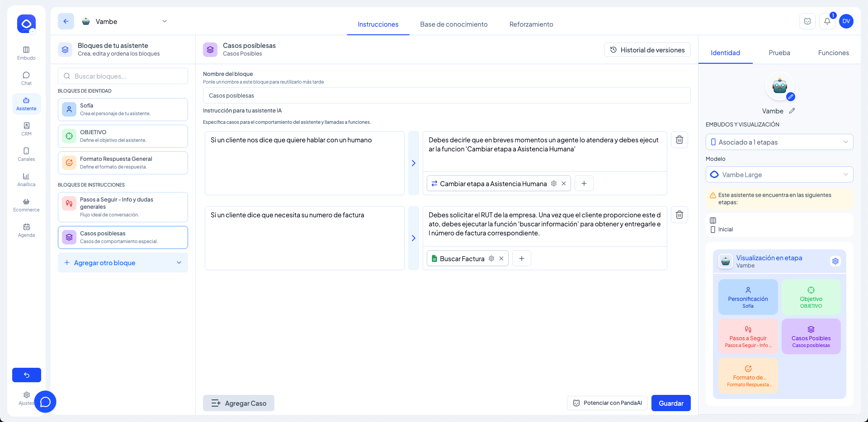Edit the Vambe assistant name pencil icon
The image size is (868, 422).
tap(792, 111)
